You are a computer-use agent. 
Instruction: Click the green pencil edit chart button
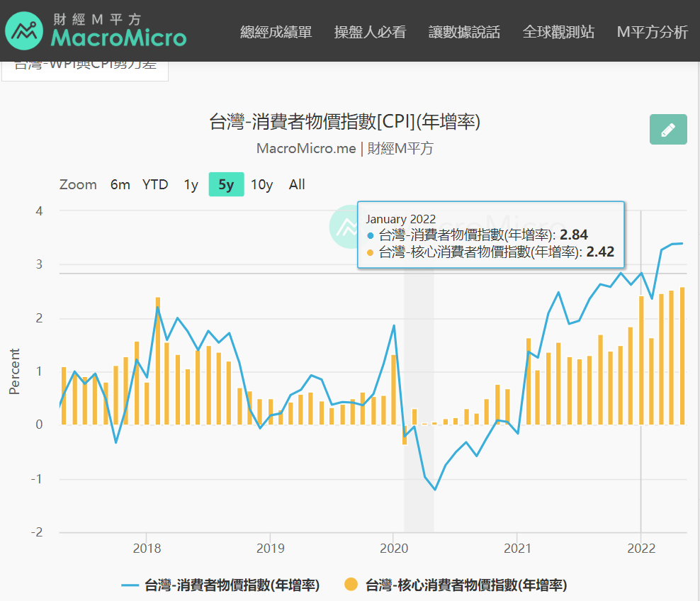[668, 129]
